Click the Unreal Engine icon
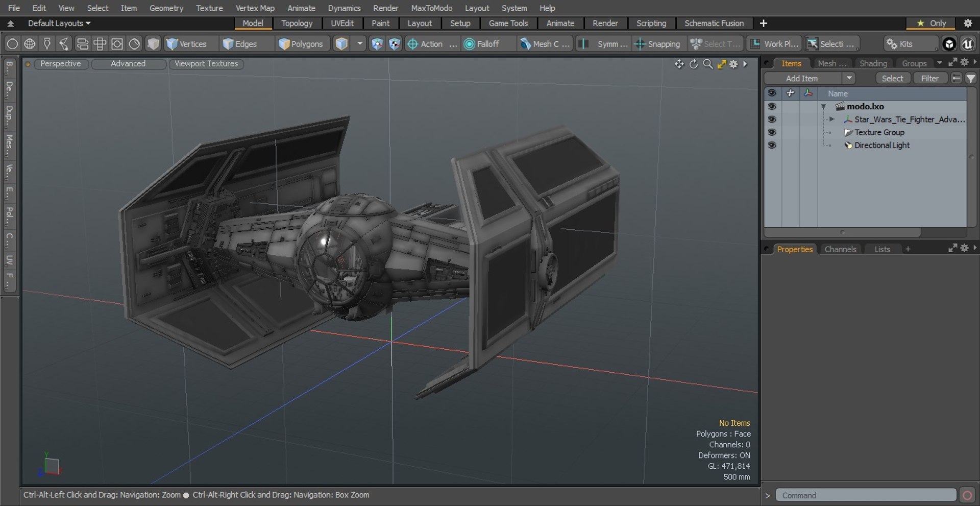Image resolution: width=980 pixels, height=506 pixels. [x=967, y=44]
